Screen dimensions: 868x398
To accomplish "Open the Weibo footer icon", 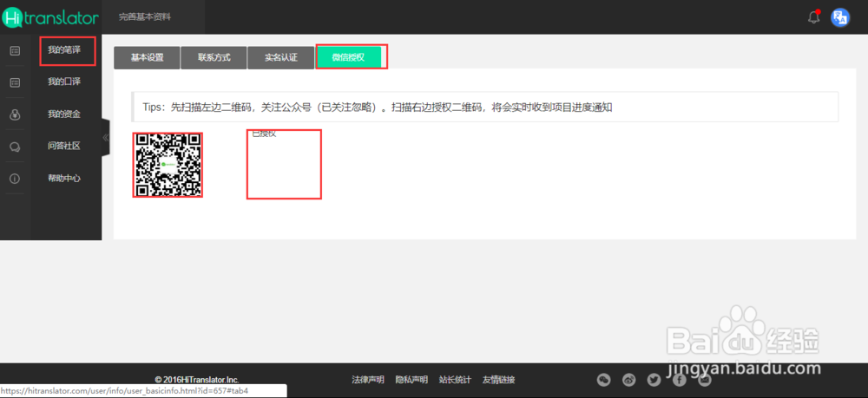I will 628,380.
